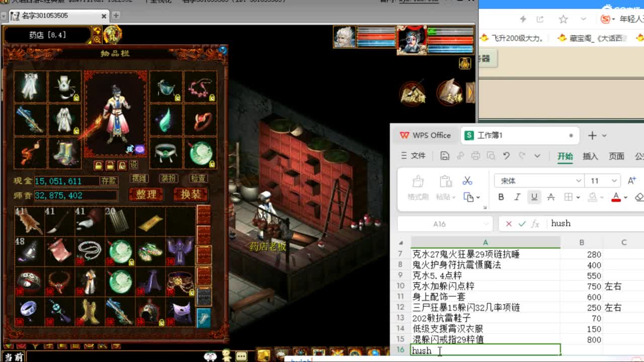Confirm formula bar entry with green checkmark
This screenshot has width=644, height=362.
tap(522, 224)
